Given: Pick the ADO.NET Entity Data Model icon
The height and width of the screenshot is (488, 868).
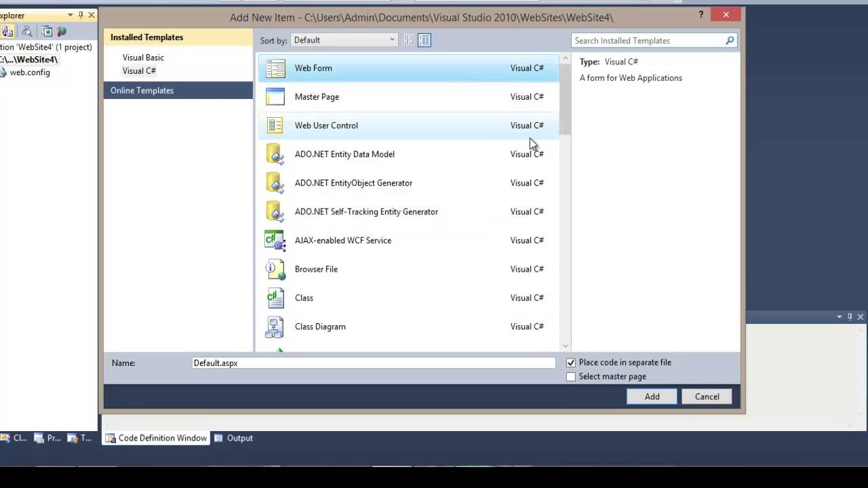Looking at the screenshot, I should click(275, 155).
